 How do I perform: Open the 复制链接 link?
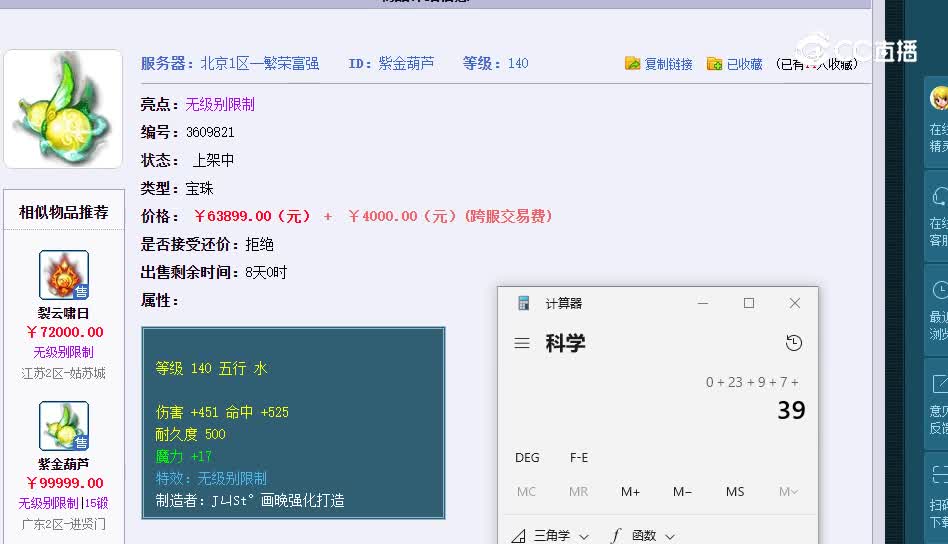[668, 64]
